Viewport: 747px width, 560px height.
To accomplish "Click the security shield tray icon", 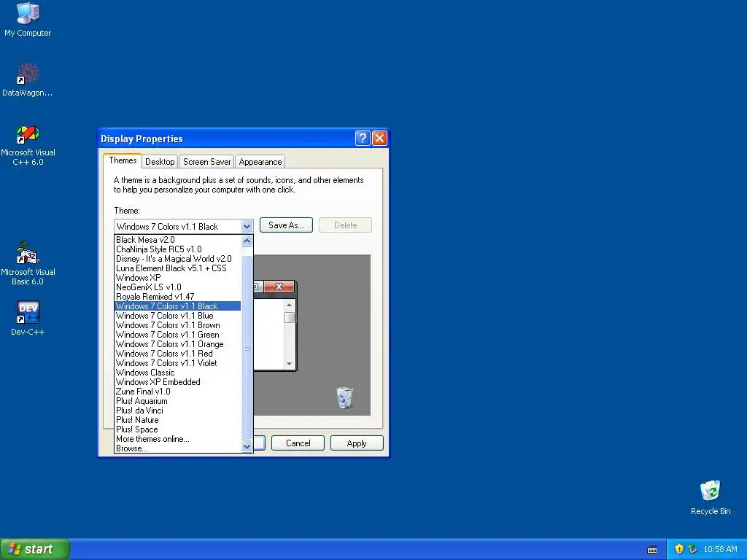I will (679, 549).
